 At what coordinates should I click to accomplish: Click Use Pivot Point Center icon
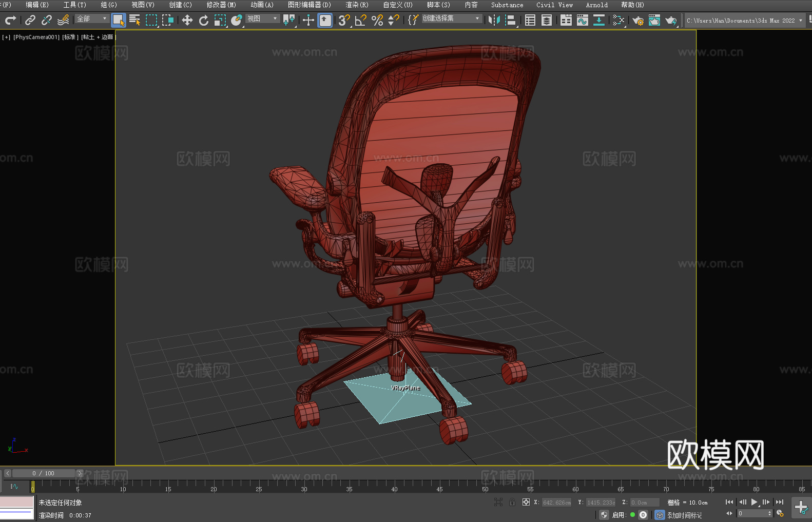click(289, 20)
